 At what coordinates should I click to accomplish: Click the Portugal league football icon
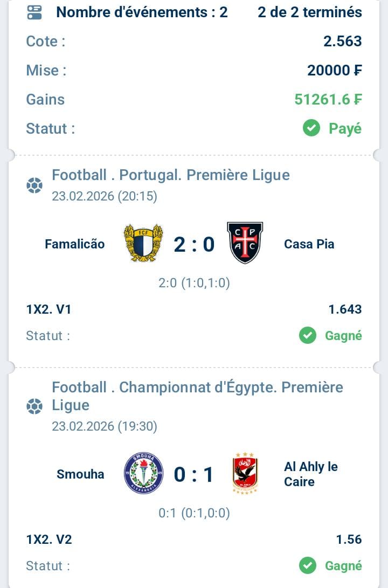point(34,186)
